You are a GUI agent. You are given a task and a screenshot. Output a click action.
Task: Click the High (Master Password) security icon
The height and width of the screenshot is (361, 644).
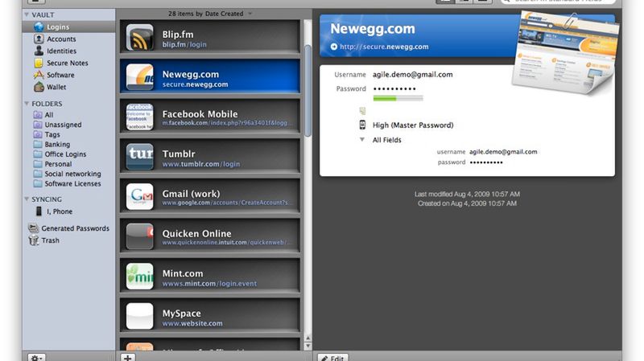362,125
